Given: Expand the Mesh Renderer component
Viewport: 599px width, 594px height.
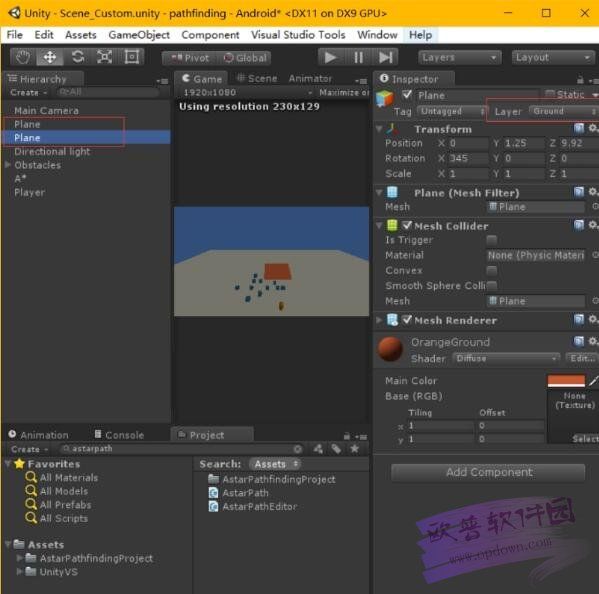Looking at the screenshot, I should (379, 320).
